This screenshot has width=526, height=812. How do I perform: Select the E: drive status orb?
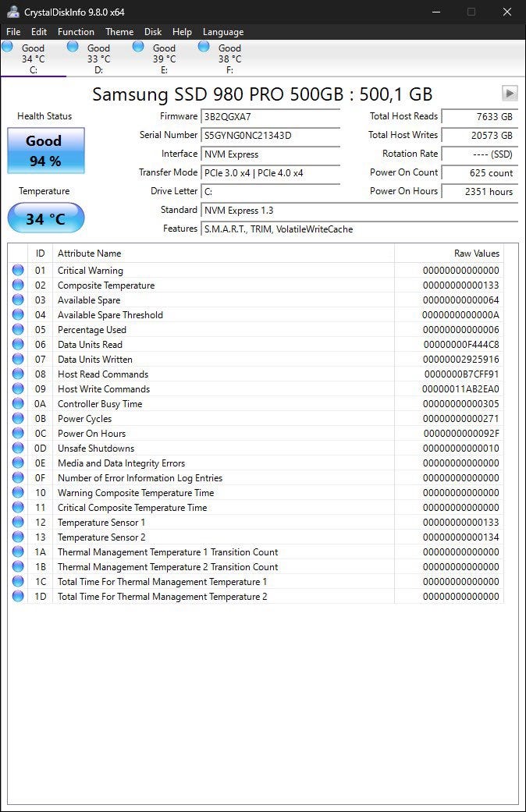(138, 47)
